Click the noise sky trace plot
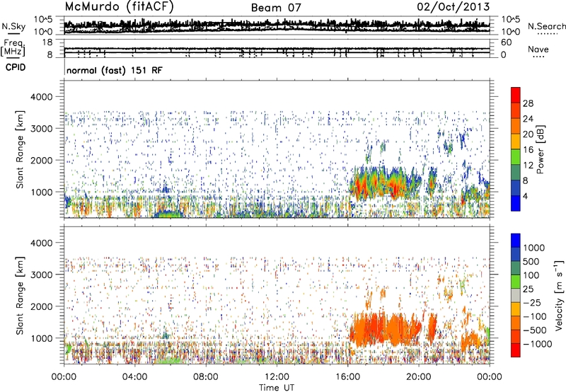The width and height of the screenshot is (566, 392). pos(277,25)
